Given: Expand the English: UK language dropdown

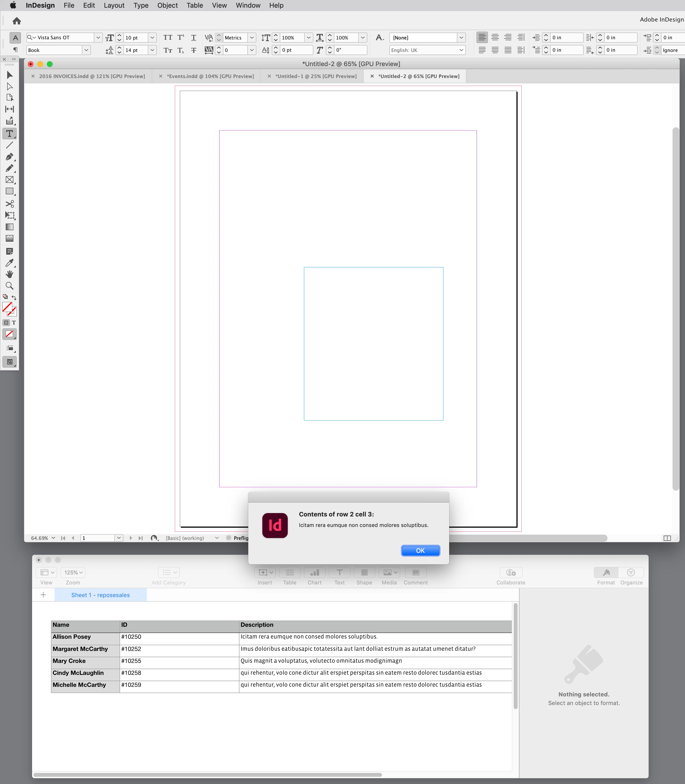Looking at the screenshot, I should (x=461, y=50).
